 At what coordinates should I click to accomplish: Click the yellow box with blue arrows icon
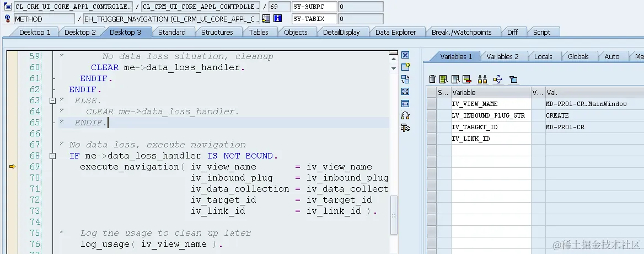[x=498, y=80]
